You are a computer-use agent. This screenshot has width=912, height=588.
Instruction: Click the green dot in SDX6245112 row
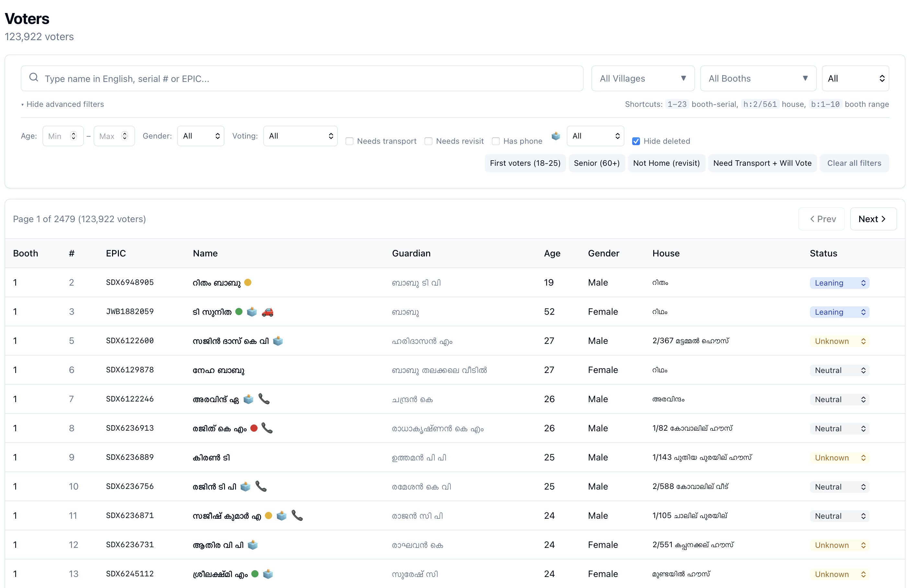(255, 574)
